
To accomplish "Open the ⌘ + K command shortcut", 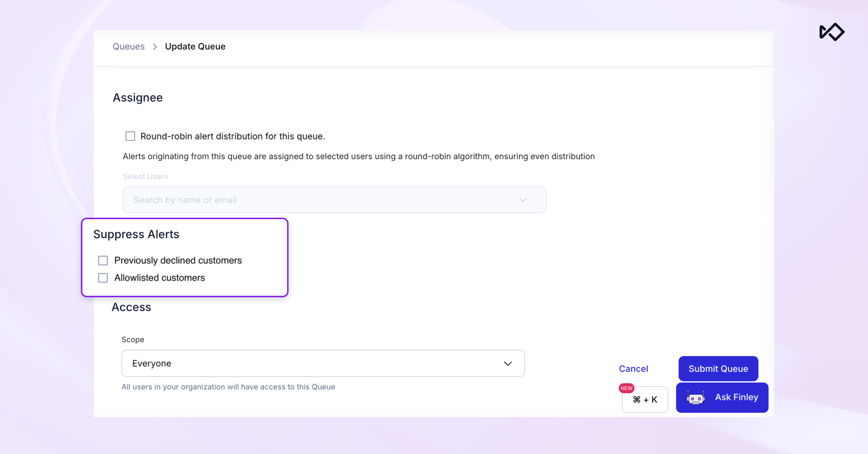I will [645, 399].
